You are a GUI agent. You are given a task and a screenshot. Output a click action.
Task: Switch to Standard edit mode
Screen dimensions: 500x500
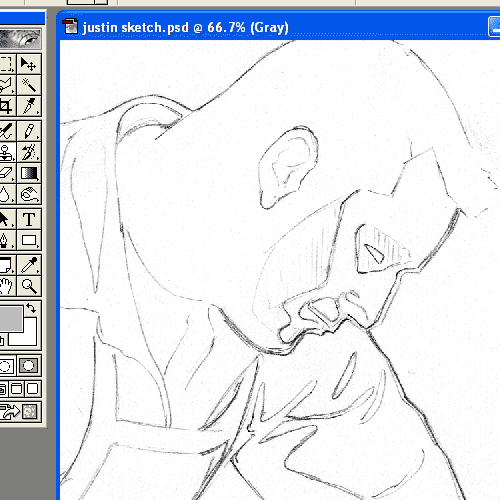7,366
